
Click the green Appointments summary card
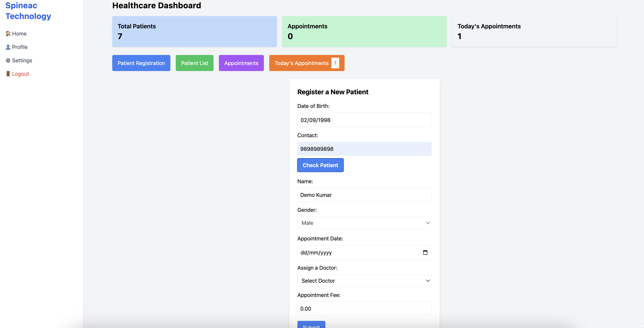[x=364, y=32]
